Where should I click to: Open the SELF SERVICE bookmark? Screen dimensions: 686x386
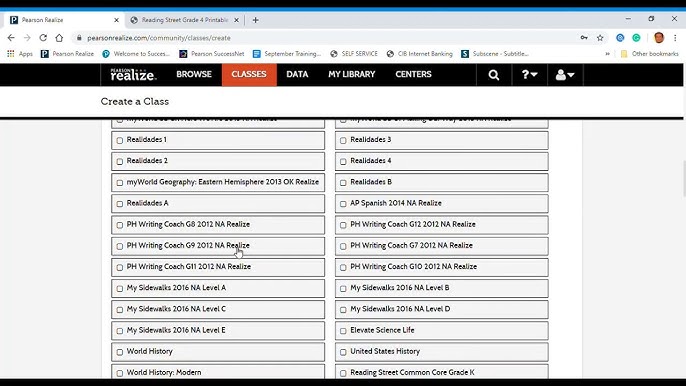pyautogui.click(x=354, y=54)
